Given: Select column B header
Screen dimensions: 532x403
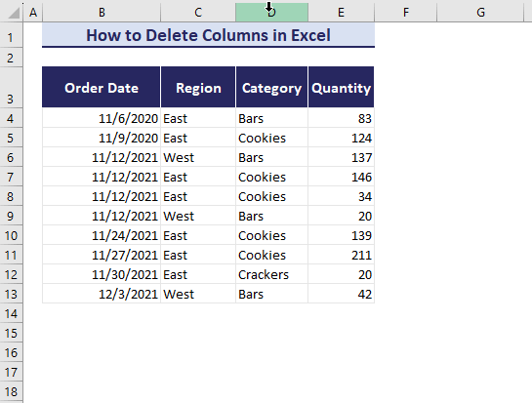Looking at the screenshot, I should (102, 13).
